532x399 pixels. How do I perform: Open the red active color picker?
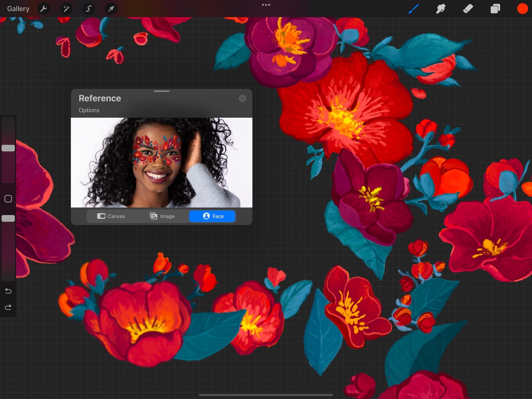(x=522, y=9)
